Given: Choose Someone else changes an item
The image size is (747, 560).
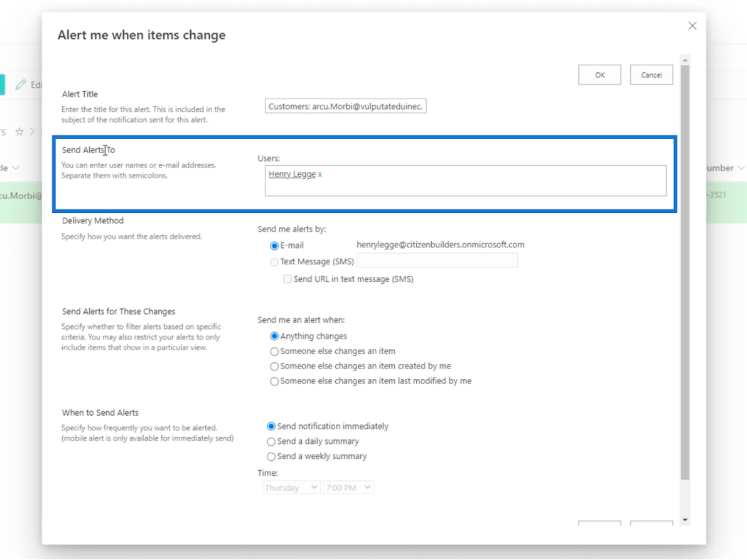Looking at the screenshot, I should coord(274,352).
